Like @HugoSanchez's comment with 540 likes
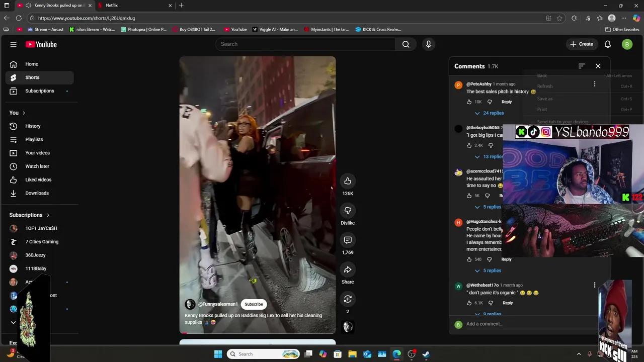The width and height of the screenshot is (644, 362). click(469, 259)
